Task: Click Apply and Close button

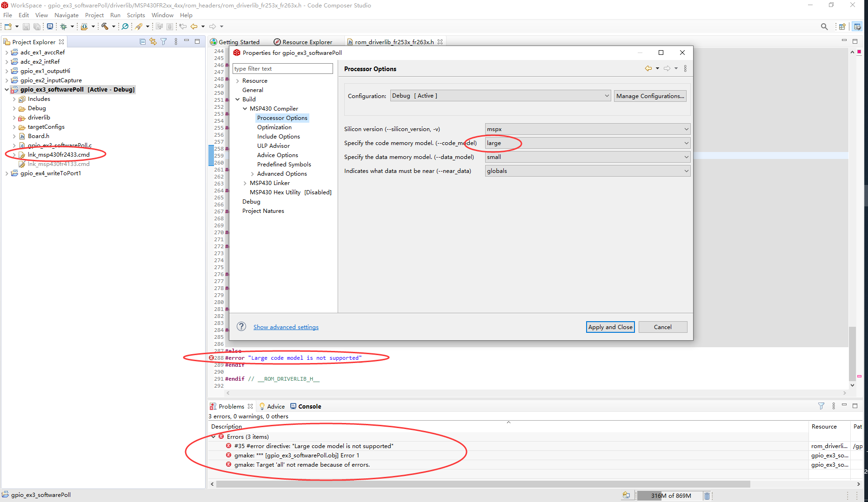Action: (610, 327)
